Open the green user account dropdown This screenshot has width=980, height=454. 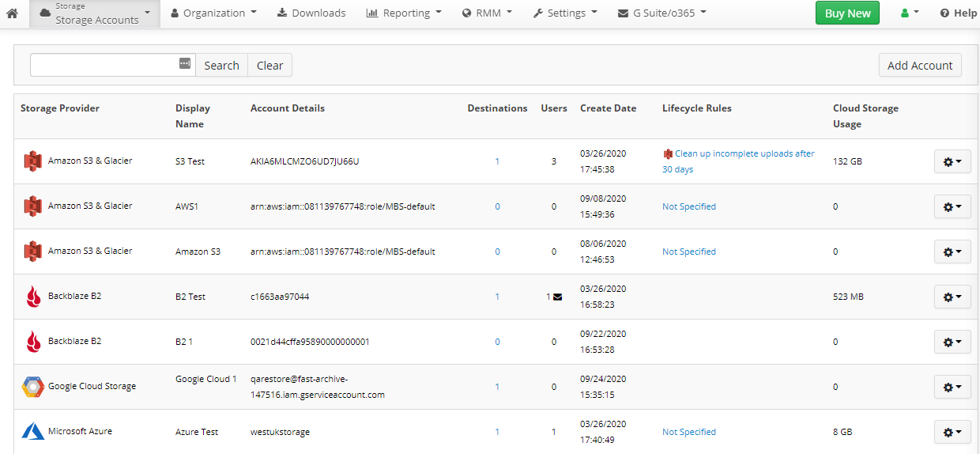(910, 13)
